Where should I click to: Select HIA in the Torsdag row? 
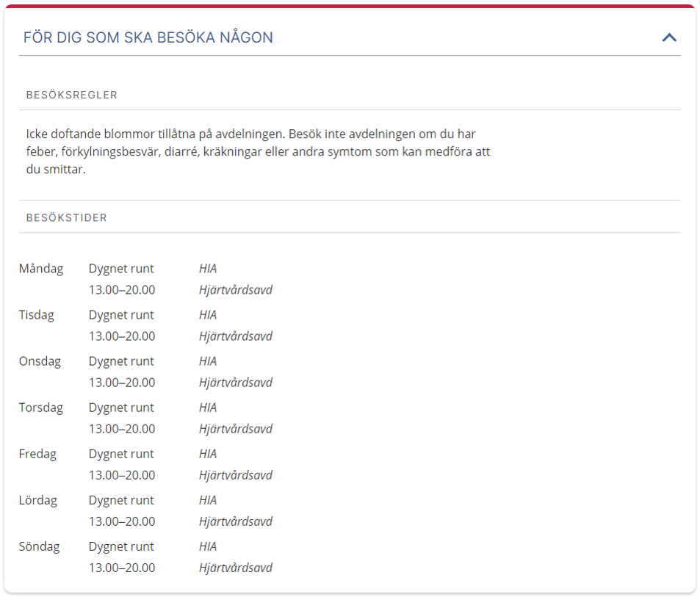[208, 408]
